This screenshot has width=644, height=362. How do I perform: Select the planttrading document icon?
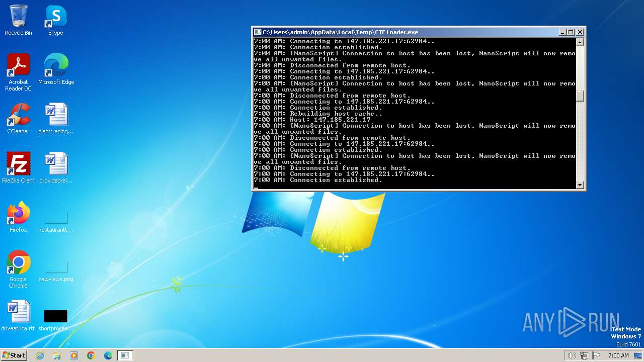[x=56, y=119]
